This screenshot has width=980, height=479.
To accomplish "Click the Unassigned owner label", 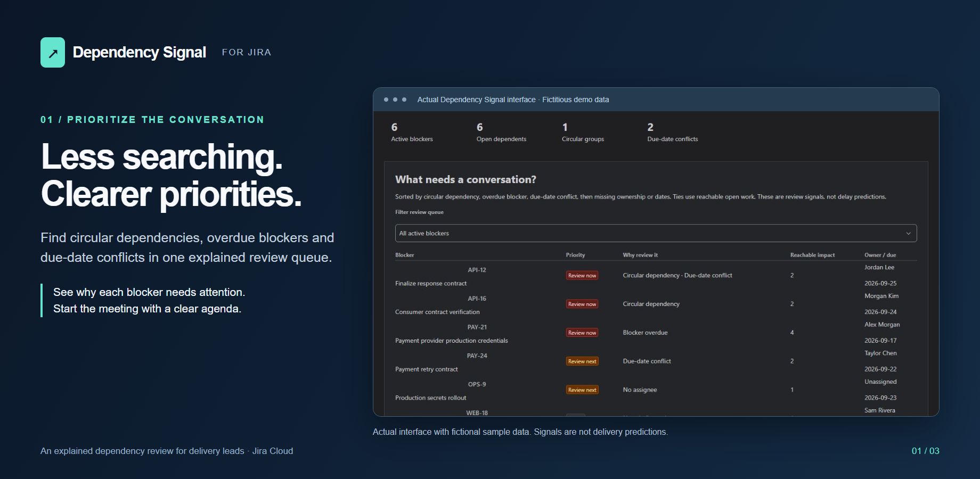I will [x=880, y=382].
